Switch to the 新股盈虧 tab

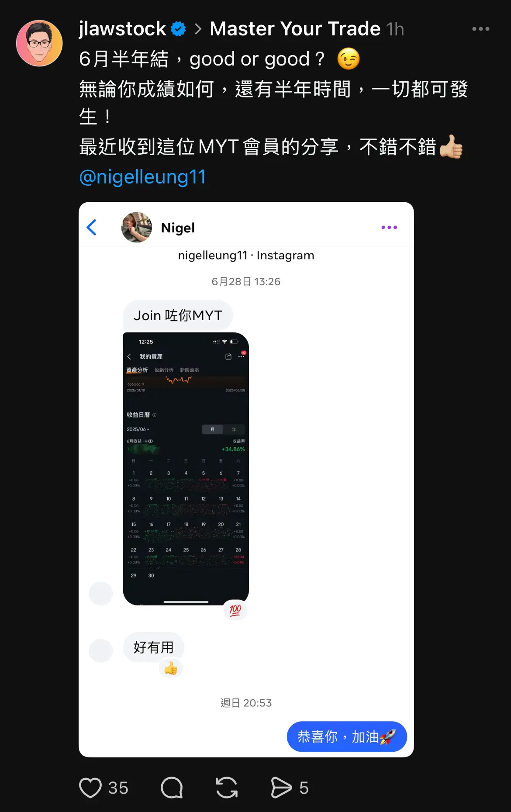(x=190, y=370)
